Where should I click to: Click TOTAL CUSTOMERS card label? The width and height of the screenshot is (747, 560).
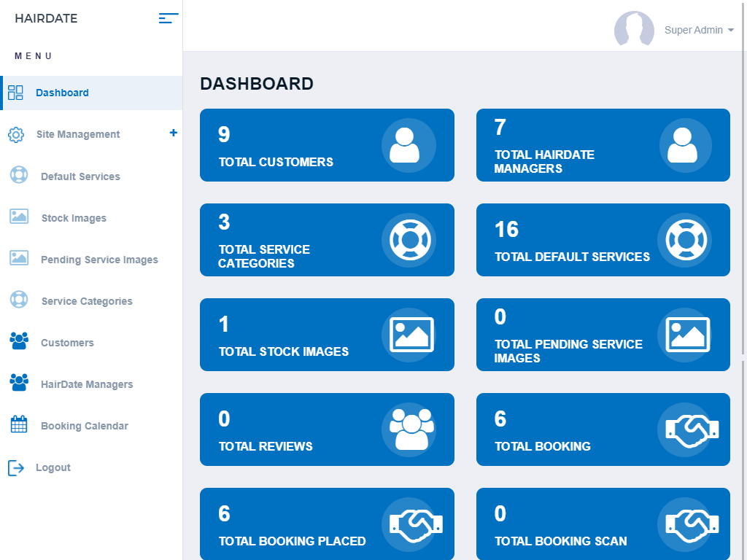tap(276, 162)
